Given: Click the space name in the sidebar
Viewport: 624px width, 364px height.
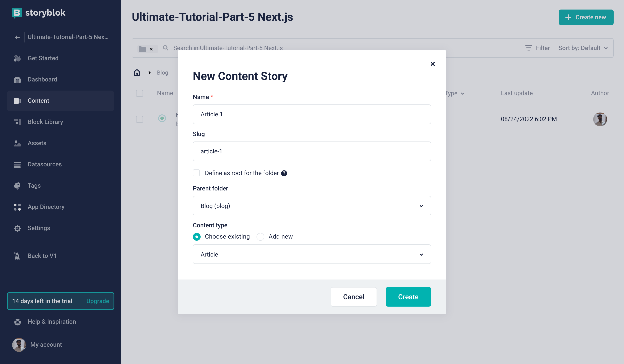Looking at the screenshot, I should coord(68,37).
